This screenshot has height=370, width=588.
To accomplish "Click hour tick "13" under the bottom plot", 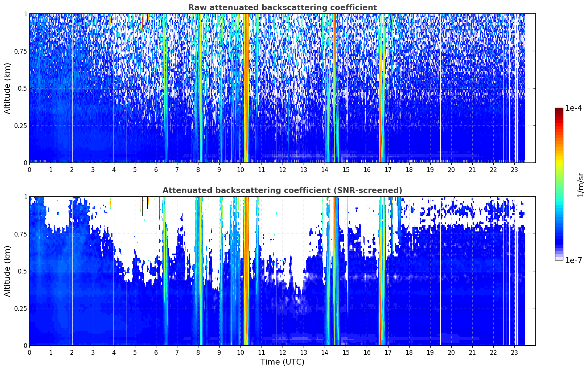I will point(304,352).
